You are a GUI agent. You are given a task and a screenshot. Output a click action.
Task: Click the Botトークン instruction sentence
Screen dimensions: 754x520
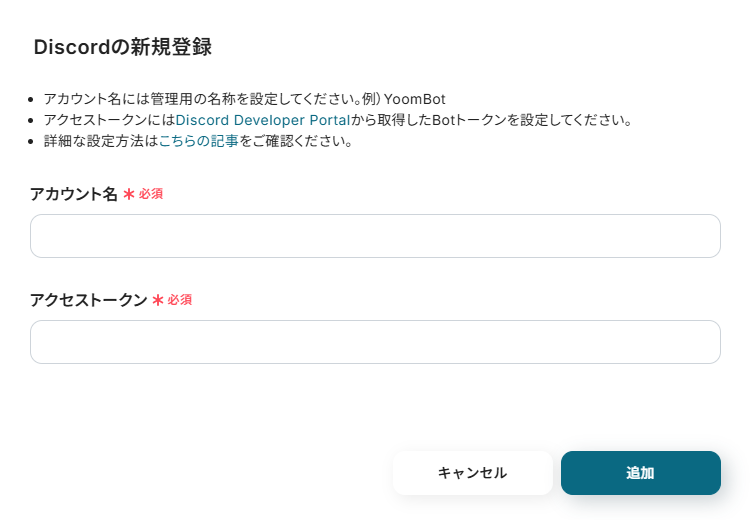(x=500, y=120)
